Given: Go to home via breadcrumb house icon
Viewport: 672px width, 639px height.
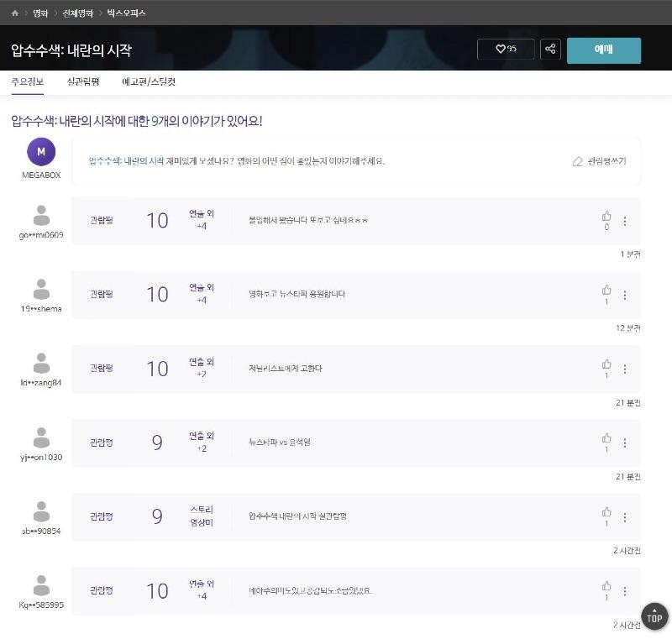Looking at the screenshot, I should click(x=15, y=13).
